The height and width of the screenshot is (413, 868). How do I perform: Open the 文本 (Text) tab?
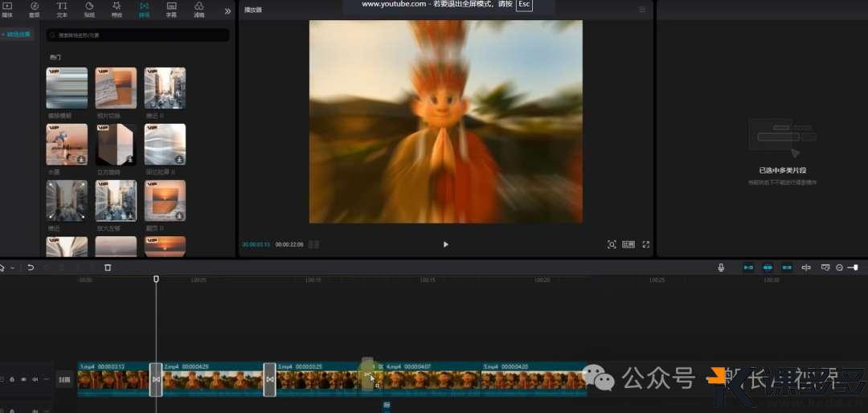[x=62, y=10]
